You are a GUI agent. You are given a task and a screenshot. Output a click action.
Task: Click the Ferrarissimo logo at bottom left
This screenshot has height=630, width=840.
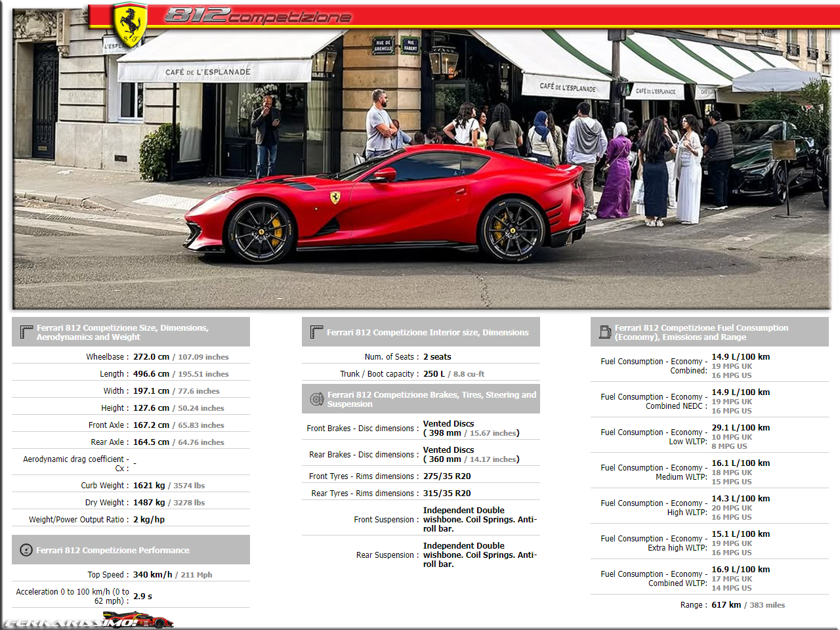coord(89,620)
